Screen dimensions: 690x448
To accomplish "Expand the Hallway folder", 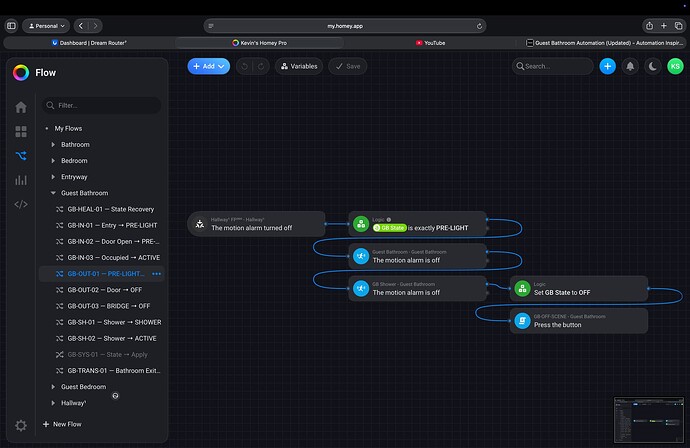I will 53,403.
